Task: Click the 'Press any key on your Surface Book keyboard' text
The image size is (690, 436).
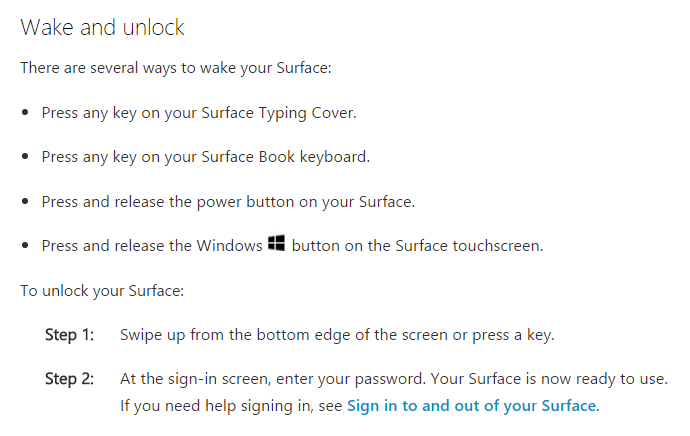Action: [206, 157]
